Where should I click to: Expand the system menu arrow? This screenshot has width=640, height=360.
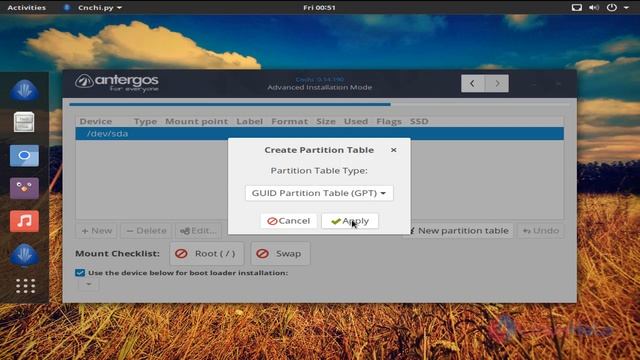tap(626, 7)
